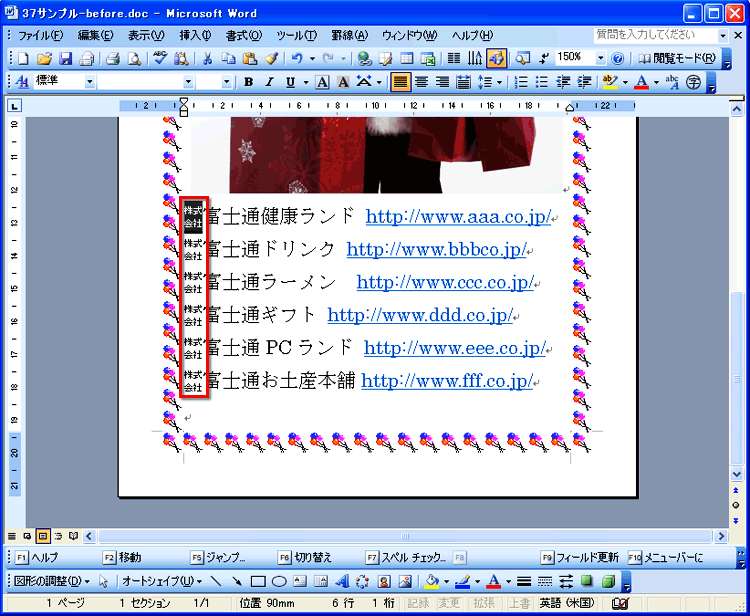Click the F7 スペル チェック function key button
Viewport: 750px width, 616px height.
pos(407,557)
